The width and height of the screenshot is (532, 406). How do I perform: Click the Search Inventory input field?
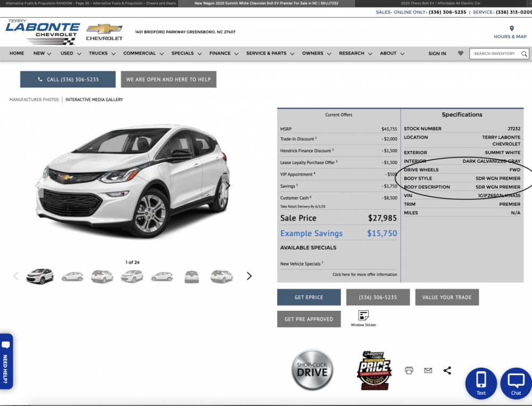click(x=494, y=54)
